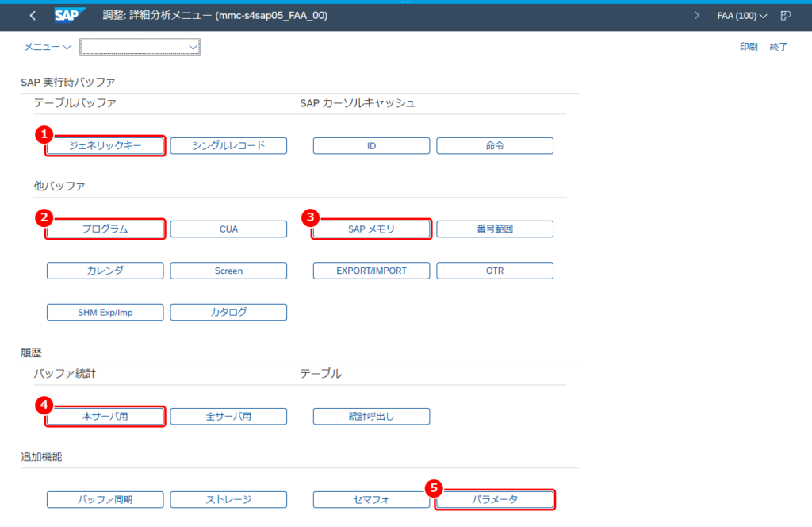Screen dimensions: 812x527
Task: Click the right chevron icon in header
Action: (x=696, y=16)
